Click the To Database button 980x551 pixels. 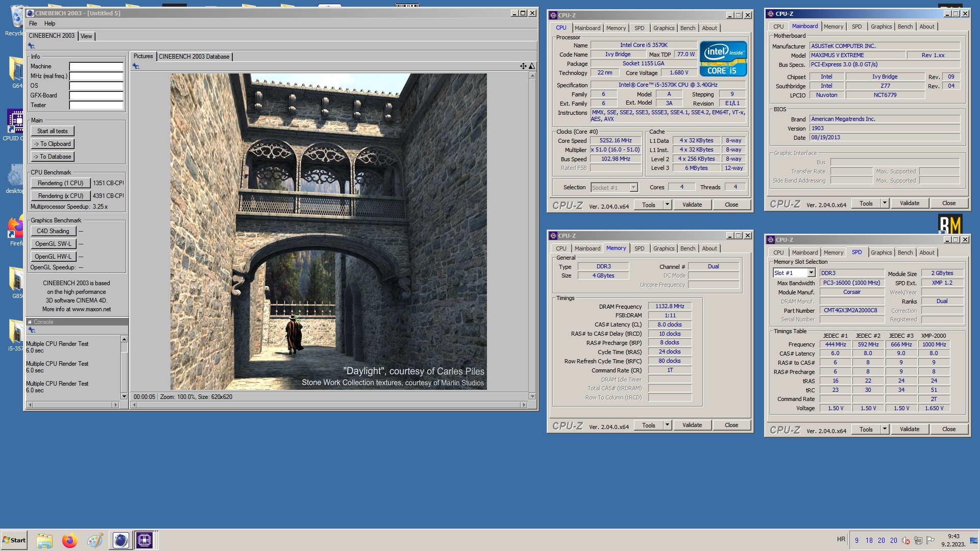[x=53, y=157]
